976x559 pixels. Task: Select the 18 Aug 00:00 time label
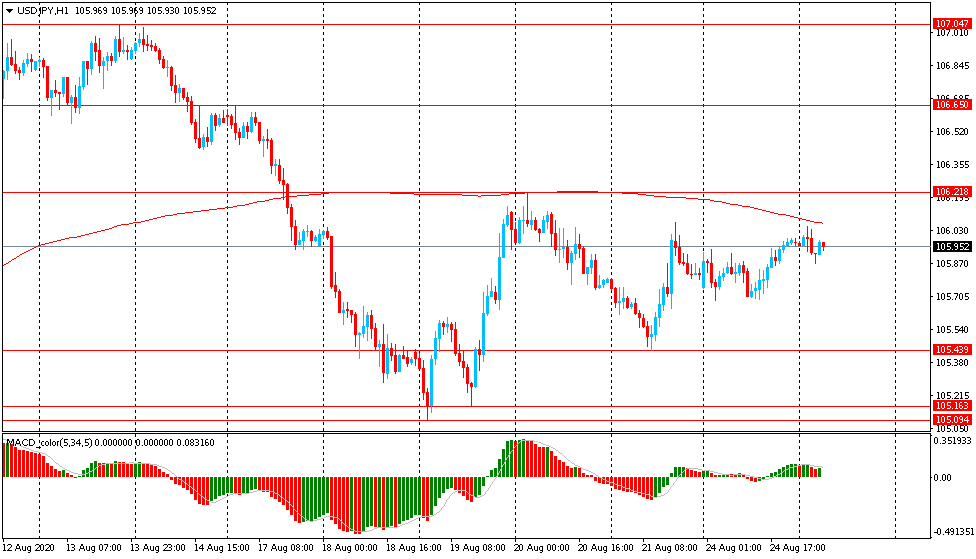tap(350, 548)
